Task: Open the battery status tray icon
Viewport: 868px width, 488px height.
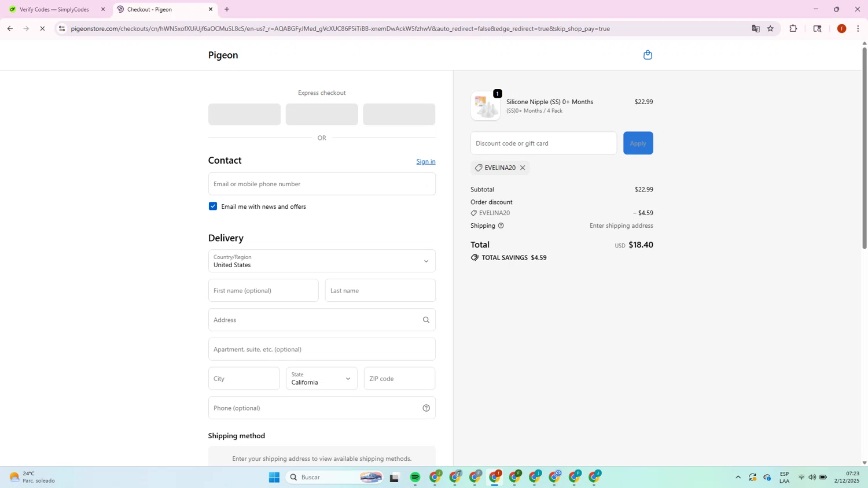Action: click(x=823, y=477)
